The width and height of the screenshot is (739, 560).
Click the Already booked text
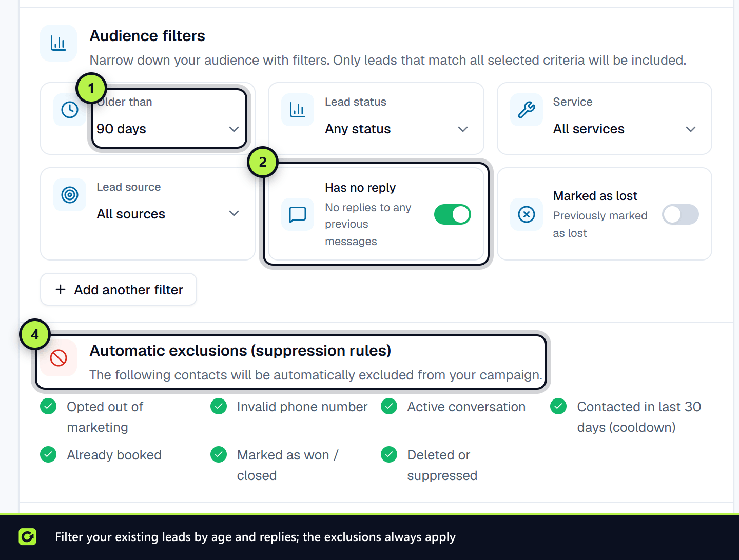click(114, 455)
